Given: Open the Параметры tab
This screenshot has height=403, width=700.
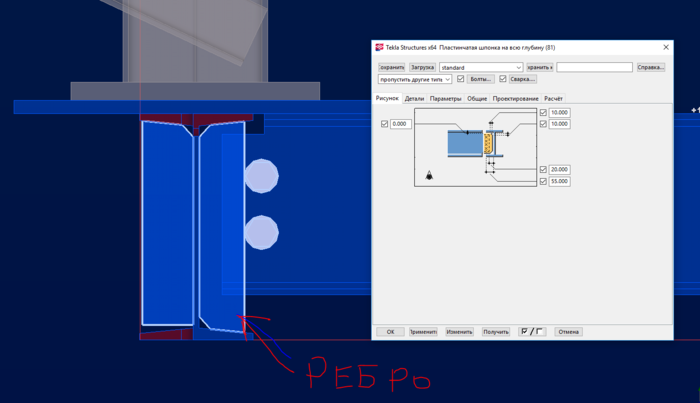Looking at the screenshot, I should (445, 99).
